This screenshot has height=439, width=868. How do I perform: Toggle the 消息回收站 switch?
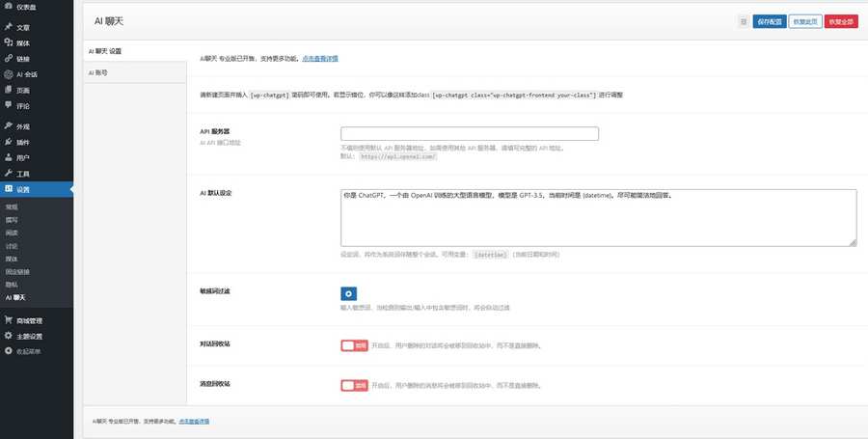[354, 385]
